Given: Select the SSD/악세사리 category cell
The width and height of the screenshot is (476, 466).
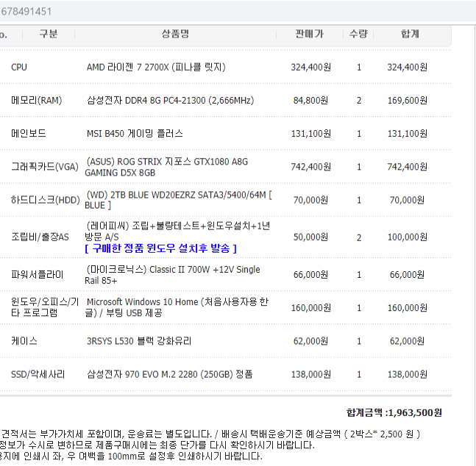Looking at the screenshot, I should click(x=38, y=374).
